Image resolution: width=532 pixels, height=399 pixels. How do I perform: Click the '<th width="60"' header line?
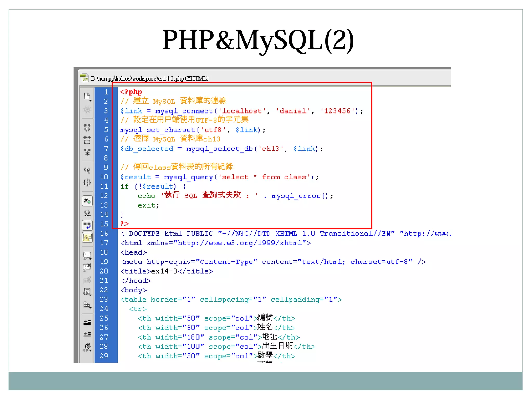pos(217,328)
